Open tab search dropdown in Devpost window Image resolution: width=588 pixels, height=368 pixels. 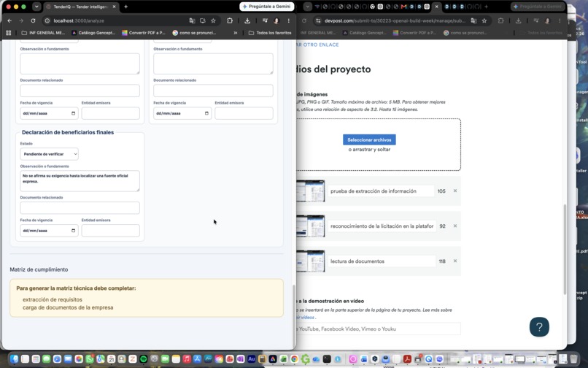click(308, 7)
